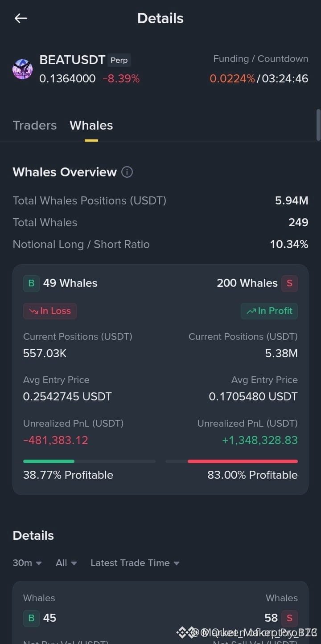Tap the BEATUSDT pair name
Image resolution: width=321 pixels, height=644 pixels.
click(x=72, y=60)
